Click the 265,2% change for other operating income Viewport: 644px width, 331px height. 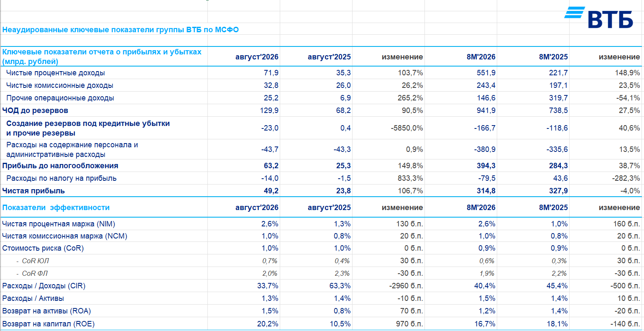(x=410, y=98)
